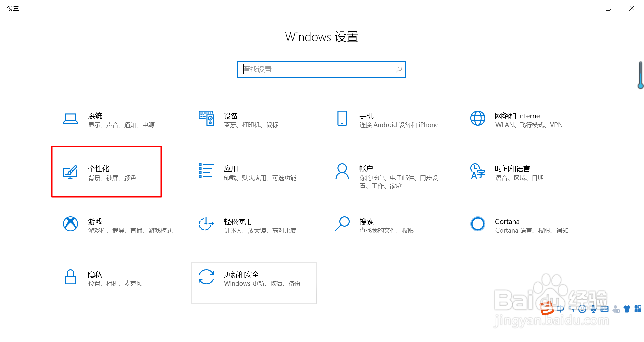Start voice input via Sogou microphone icon
This screenshot has width=644, height=342.
593,309
